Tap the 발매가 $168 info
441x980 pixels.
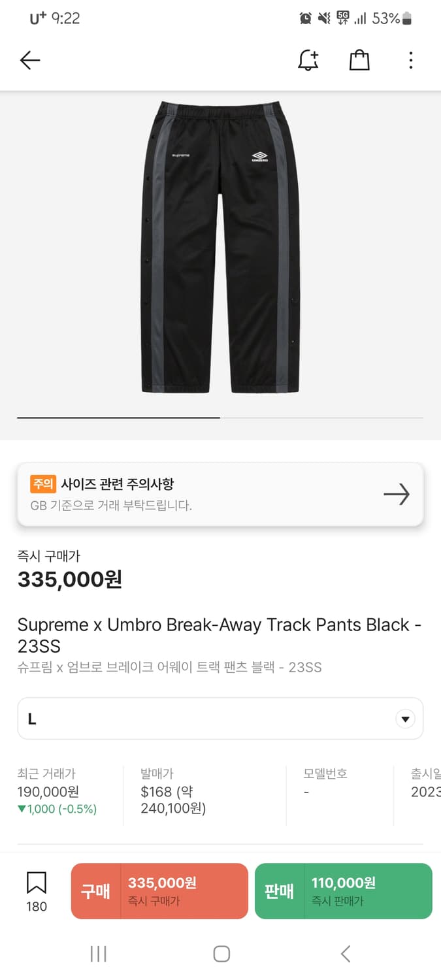coord(173,791)
